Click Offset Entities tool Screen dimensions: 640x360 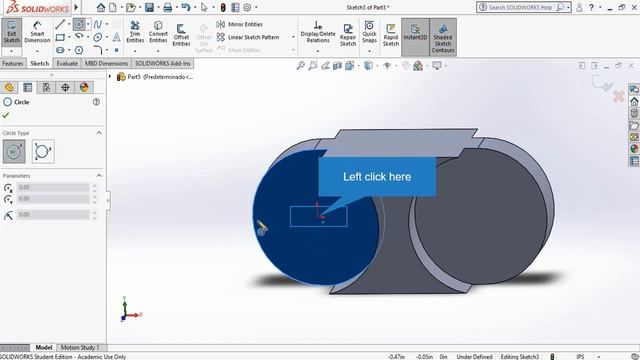[181, 34]
